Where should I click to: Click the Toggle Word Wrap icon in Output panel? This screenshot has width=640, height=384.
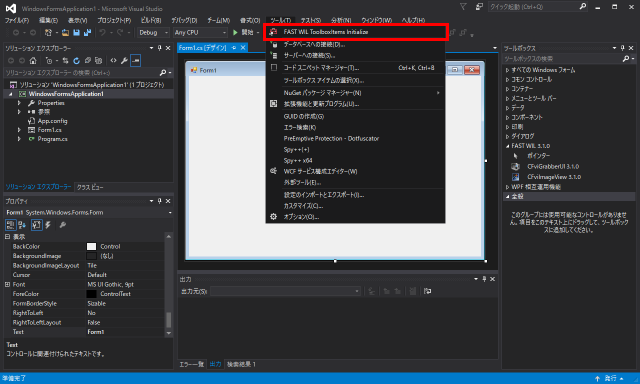[x=427, y=291]
